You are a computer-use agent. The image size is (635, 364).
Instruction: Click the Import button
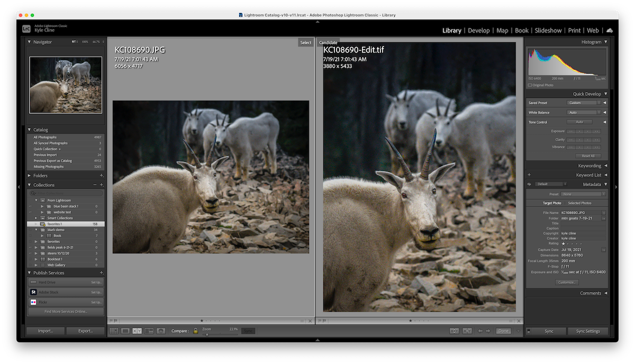point(46,331)
